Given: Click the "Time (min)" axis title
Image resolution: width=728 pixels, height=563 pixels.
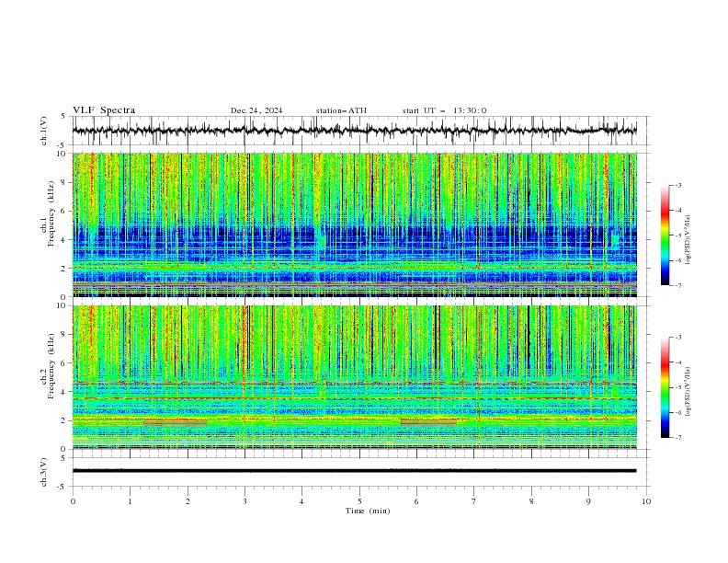Looking at the screenshot, I should click(368, 511).
